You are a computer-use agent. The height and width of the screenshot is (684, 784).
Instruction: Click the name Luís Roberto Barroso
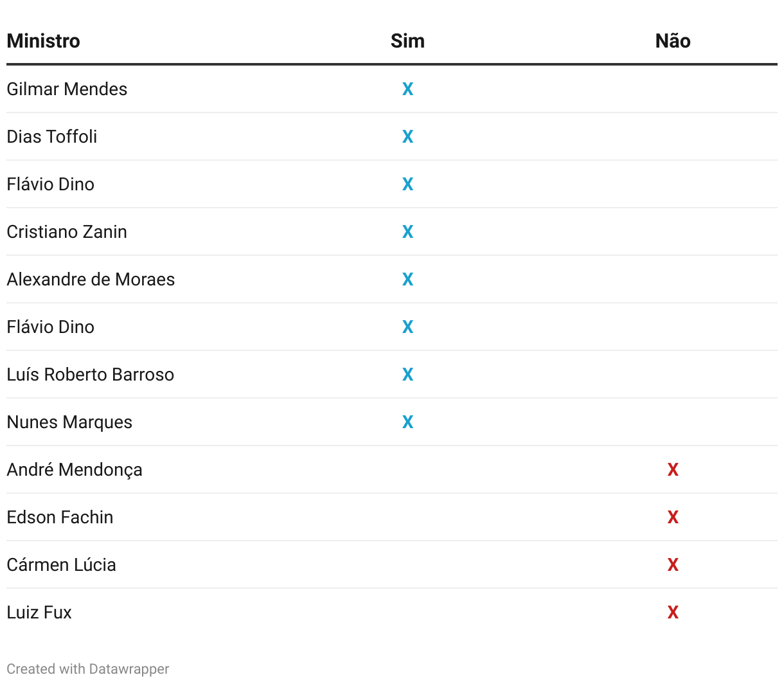pos(91,375)
